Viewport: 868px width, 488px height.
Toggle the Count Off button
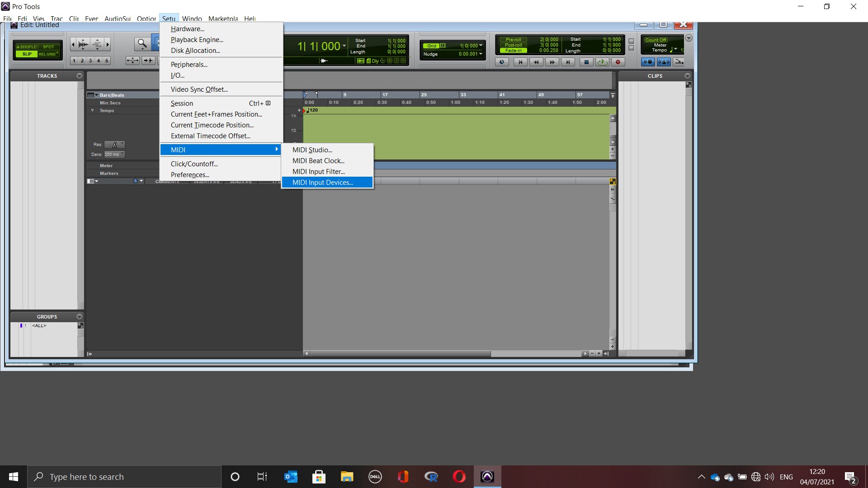pyautogui.click(x=656, y=40)
